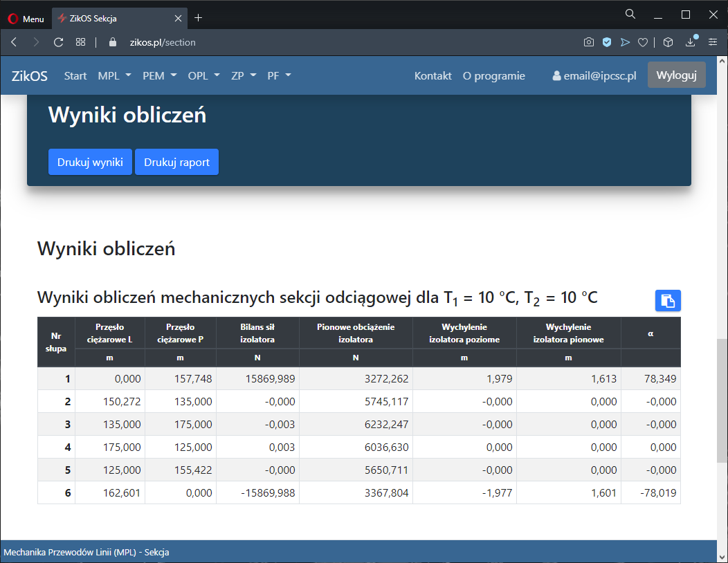Select the ZikOS Sekcja tab

coord(118,19)
